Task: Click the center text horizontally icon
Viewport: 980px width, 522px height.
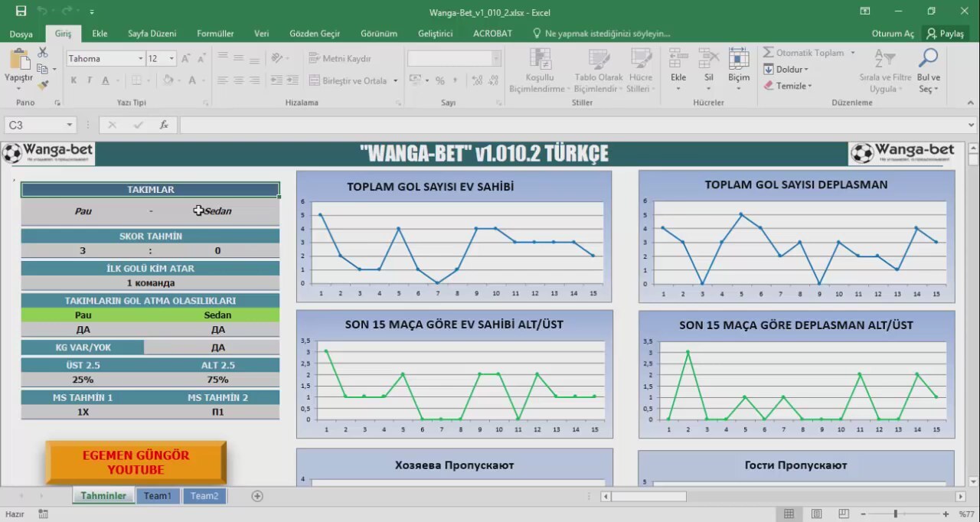Action: tap(238, 80)
